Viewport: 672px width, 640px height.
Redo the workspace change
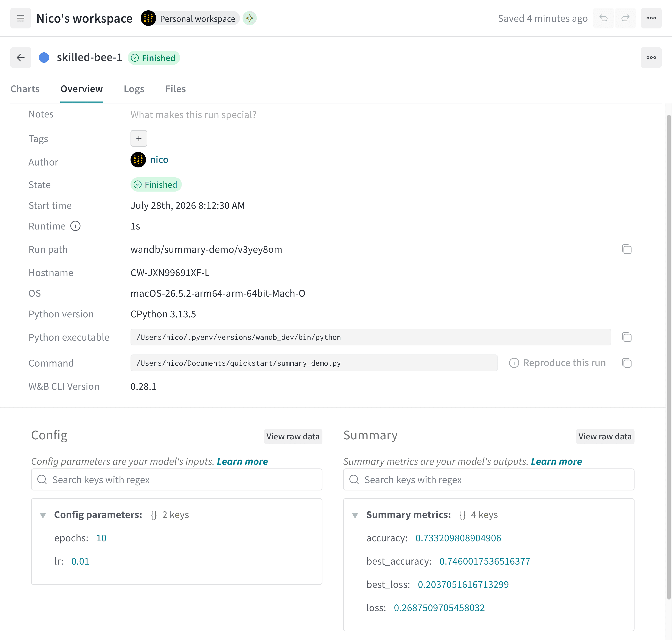point(625,18)
